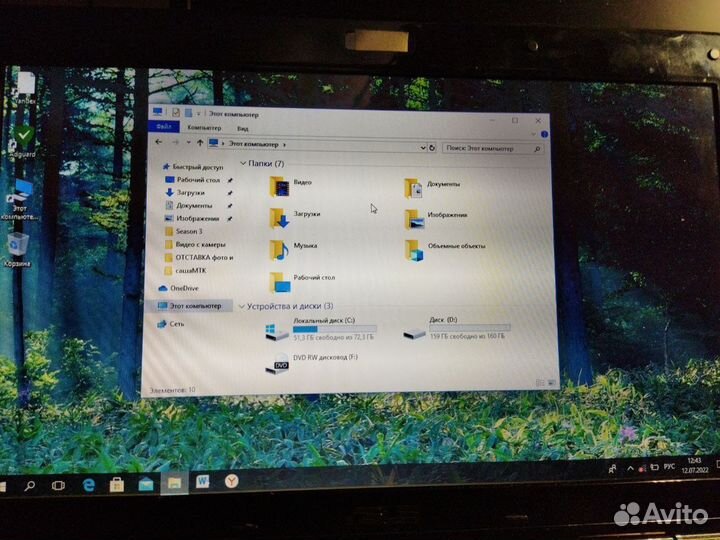Open the Mail app on the taskbar
Viewport: 720px width, 540px height.
[x=146, y=484]
